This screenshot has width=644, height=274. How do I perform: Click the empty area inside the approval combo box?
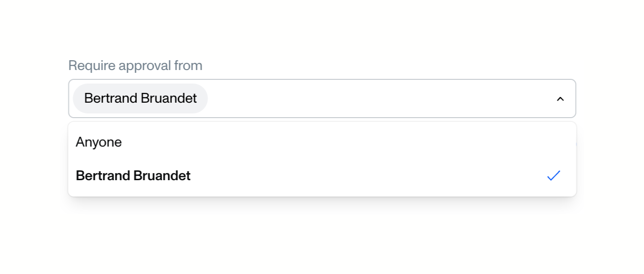374,98
